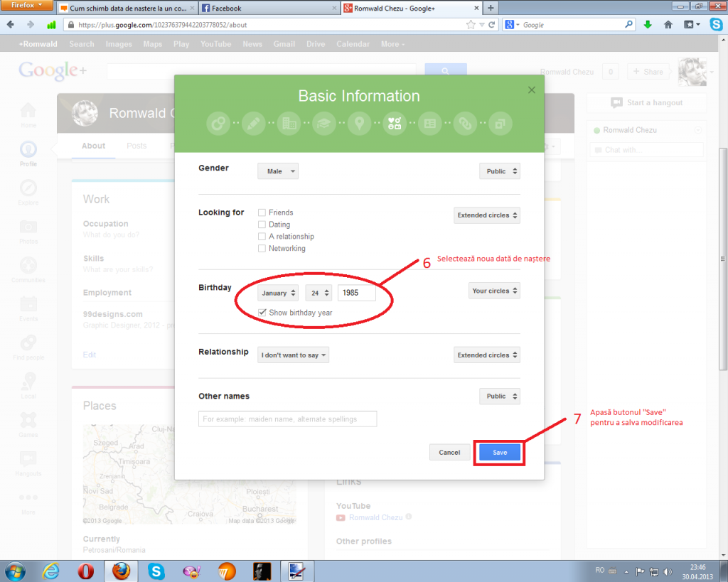Select the pencil Tagline step icon

point(254,124)
